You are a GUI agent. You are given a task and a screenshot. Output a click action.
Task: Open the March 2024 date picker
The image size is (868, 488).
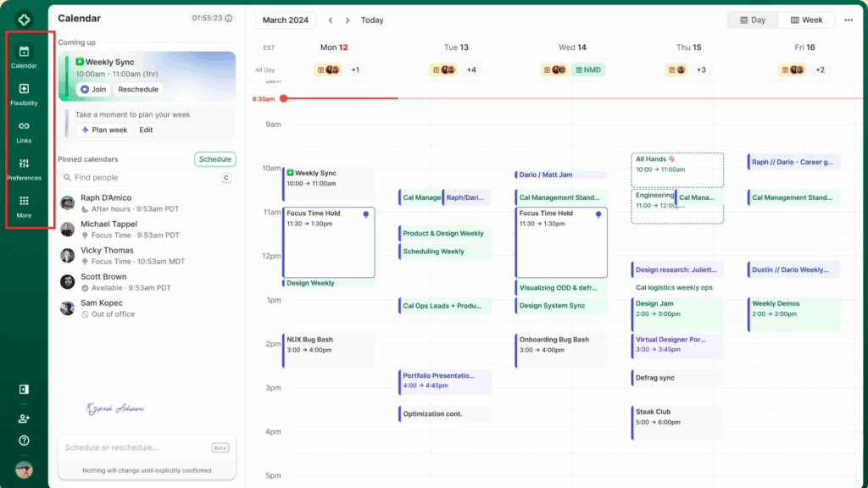click(x=285, y=20)
